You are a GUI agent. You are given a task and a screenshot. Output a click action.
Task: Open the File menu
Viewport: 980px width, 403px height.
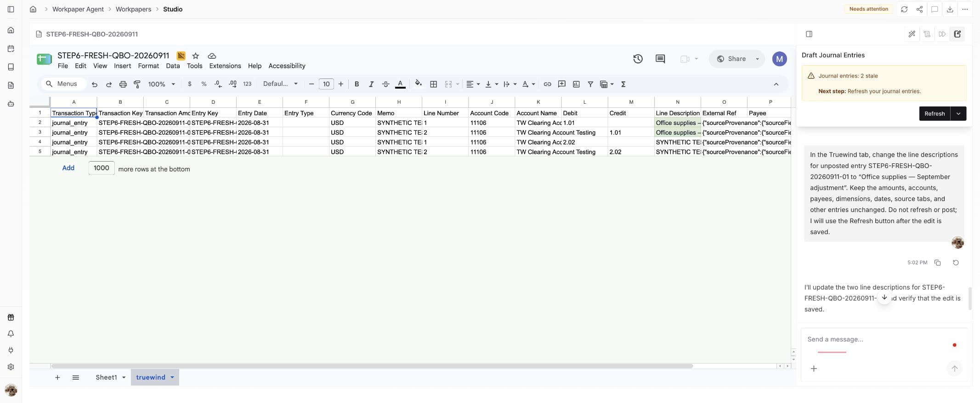tap(63, 66)
